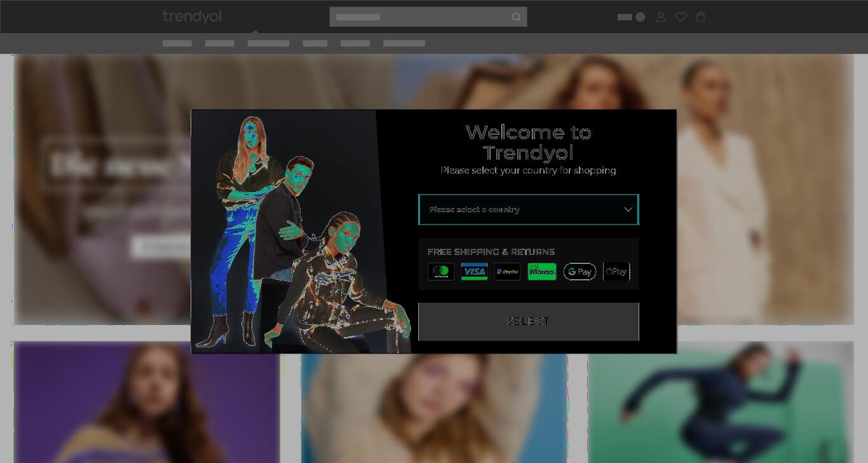
Task: Open the shopping bag icon
Action: point(701,17)
